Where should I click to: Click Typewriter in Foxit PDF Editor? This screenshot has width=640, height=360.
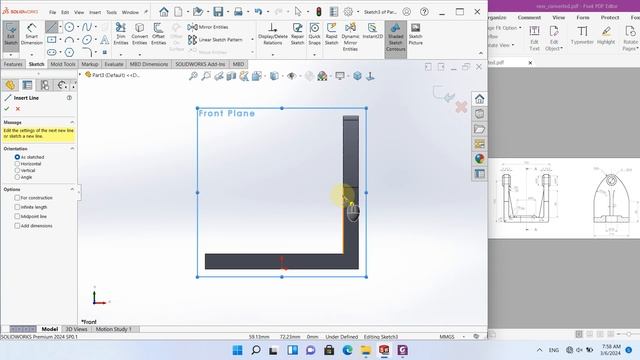(x=582, y=35)
